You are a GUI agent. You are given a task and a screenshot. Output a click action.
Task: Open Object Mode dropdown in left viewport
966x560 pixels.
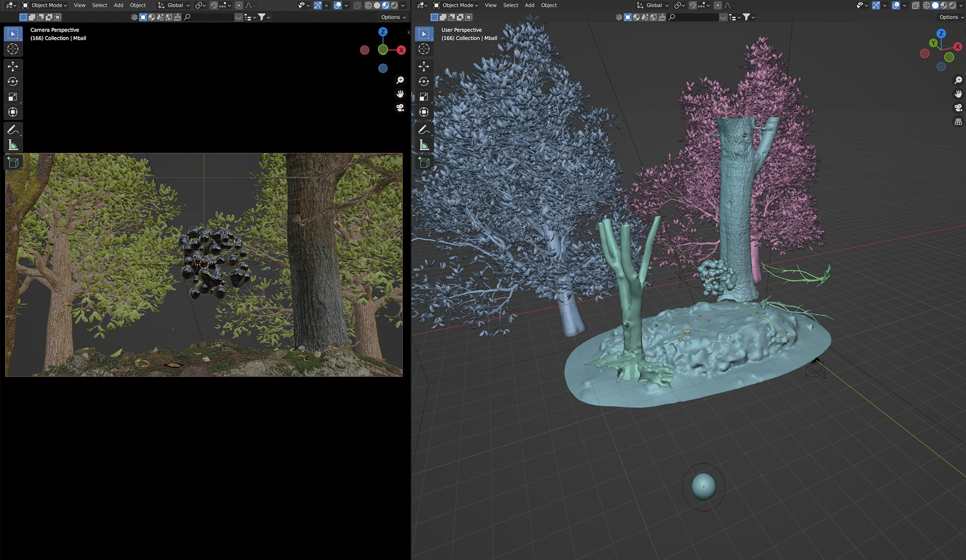pos(45,6)
